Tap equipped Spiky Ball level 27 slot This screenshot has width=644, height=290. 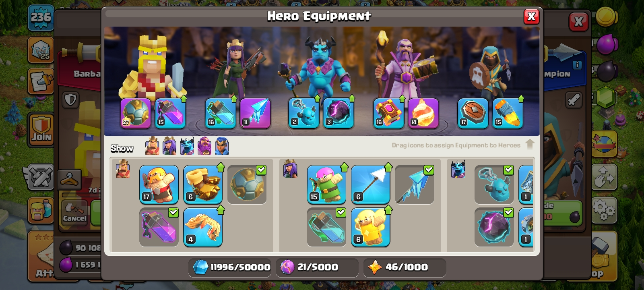click(136, 113)
